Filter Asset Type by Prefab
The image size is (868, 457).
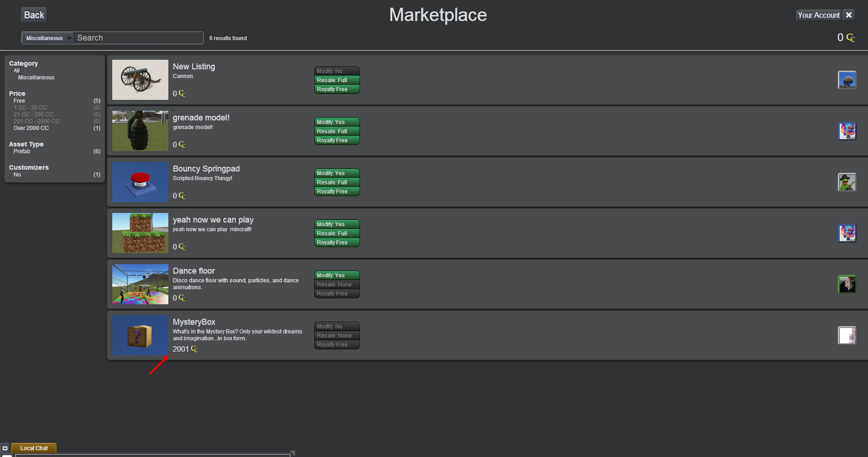tap(22, 151)
